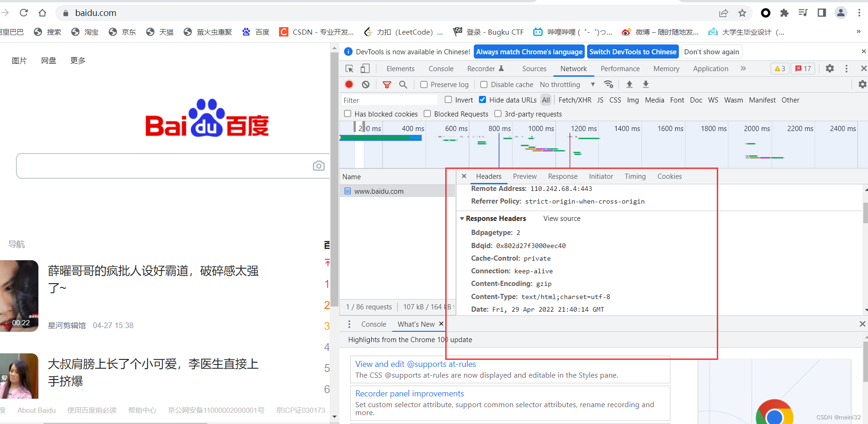The width and height of the screenshot is (868, 424).
Task: Share this page via the share icon
Action: click(x=724, y=13)
